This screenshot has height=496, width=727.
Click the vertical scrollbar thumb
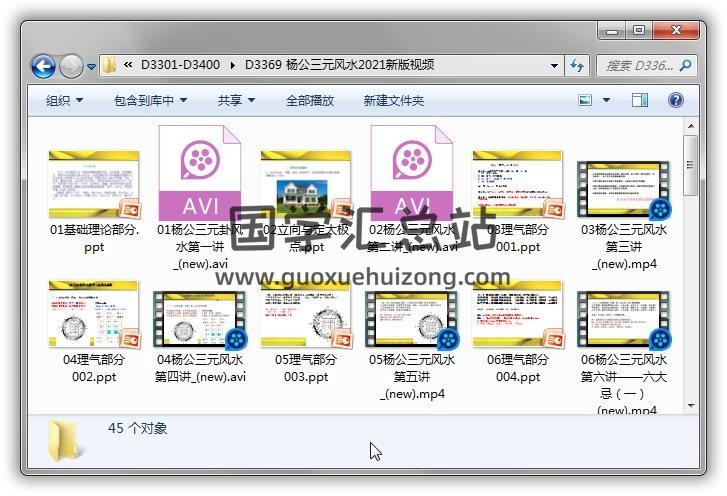[691, 165]
